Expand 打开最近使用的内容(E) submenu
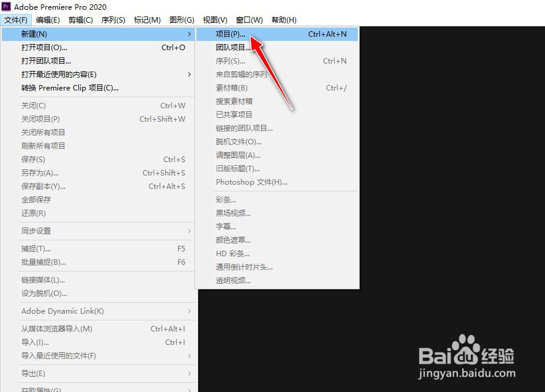 [x=98, y=75]
